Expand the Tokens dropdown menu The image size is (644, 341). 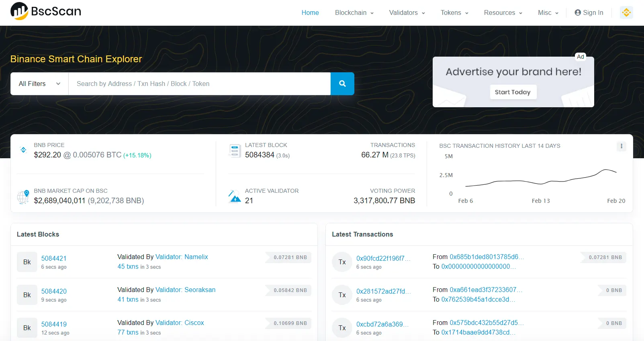pos(454,13)
